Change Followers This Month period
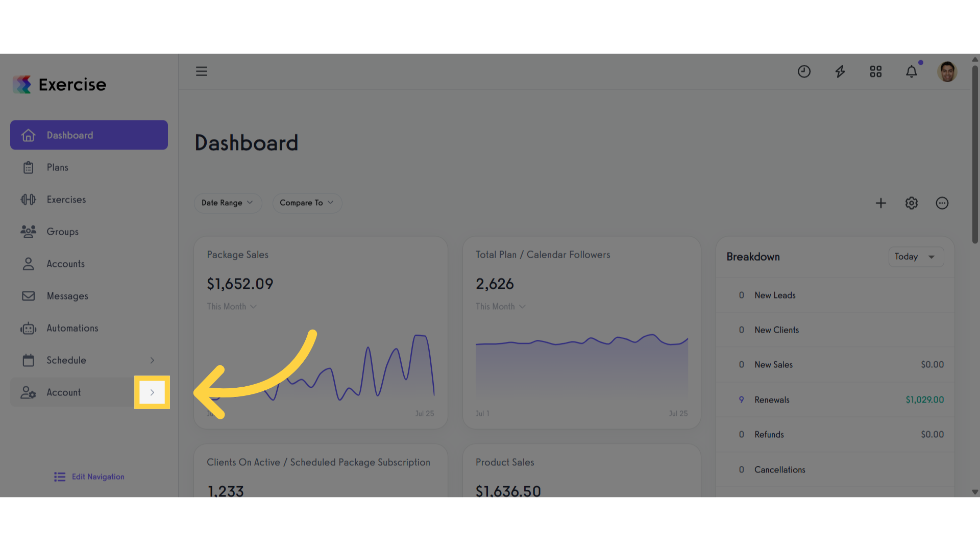 pos(501,307)
